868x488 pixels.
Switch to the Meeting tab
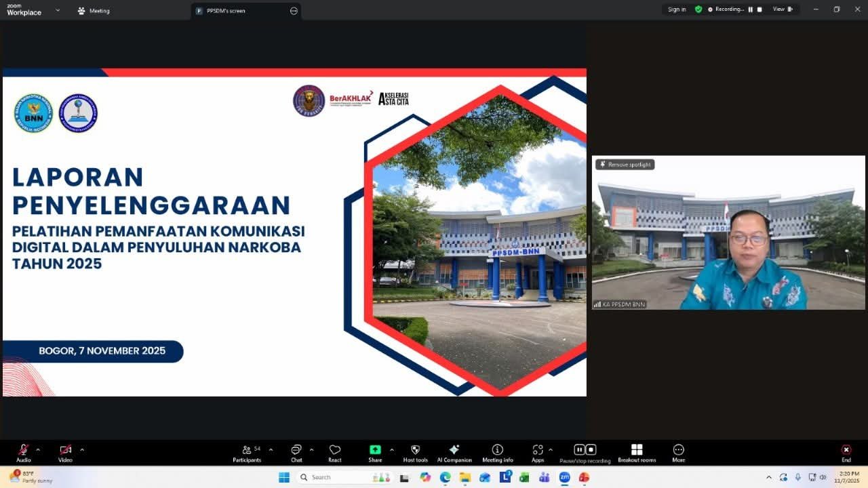(x=94, y=11)
